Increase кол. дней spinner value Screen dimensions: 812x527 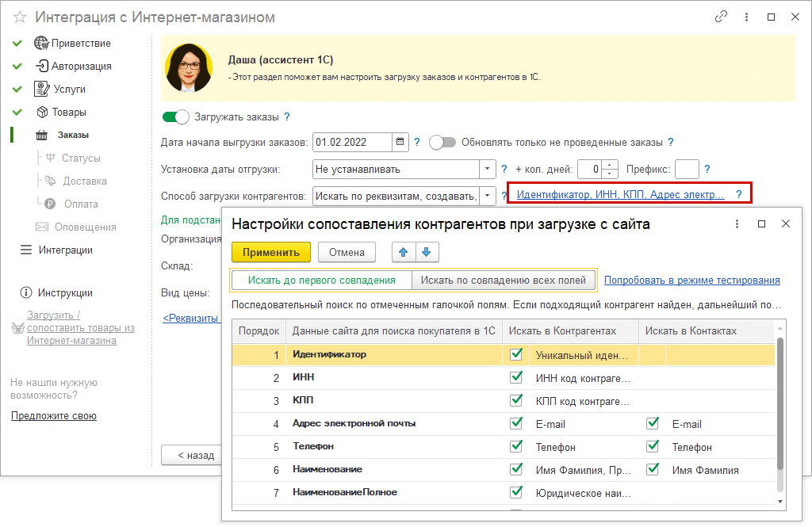coord(610,165)
